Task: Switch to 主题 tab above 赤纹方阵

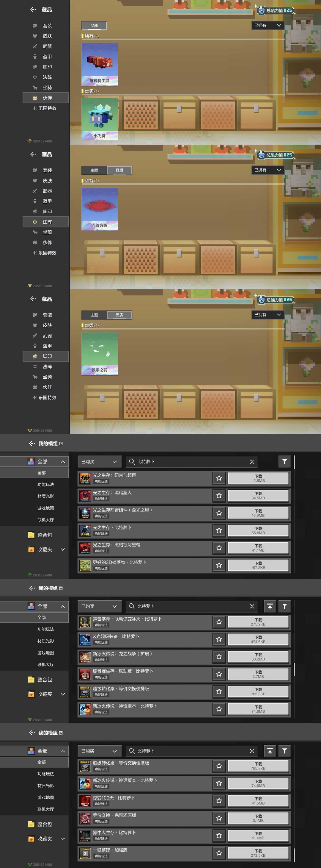Action: 94,170
